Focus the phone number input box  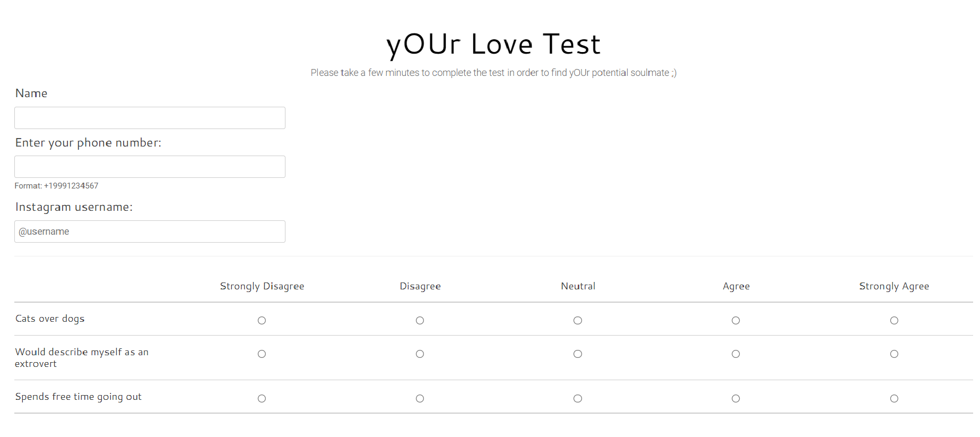click(150, 167)
